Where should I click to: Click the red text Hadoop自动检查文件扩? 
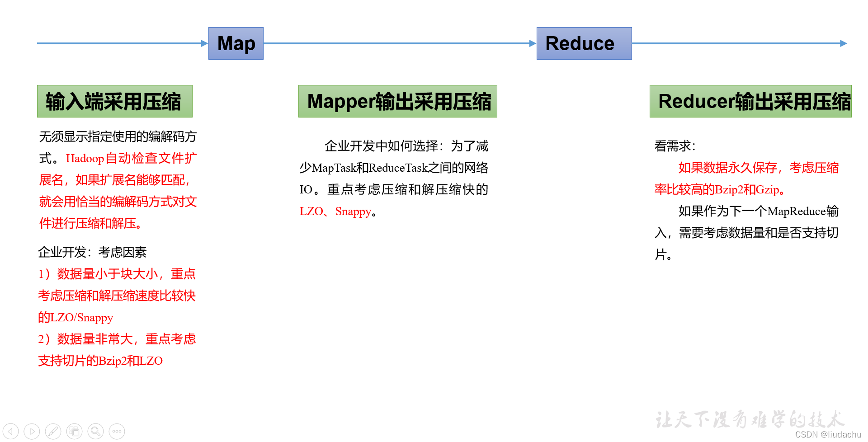tap(131, 158)
